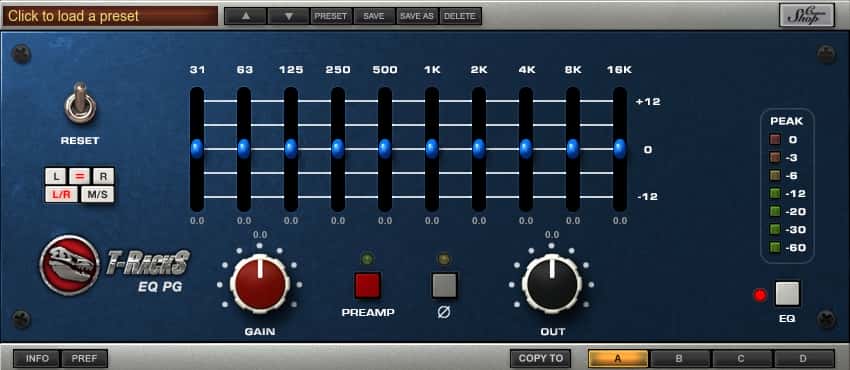Toggle the EQ bypass button
850x370 pixels.
[x=787, y=294]
